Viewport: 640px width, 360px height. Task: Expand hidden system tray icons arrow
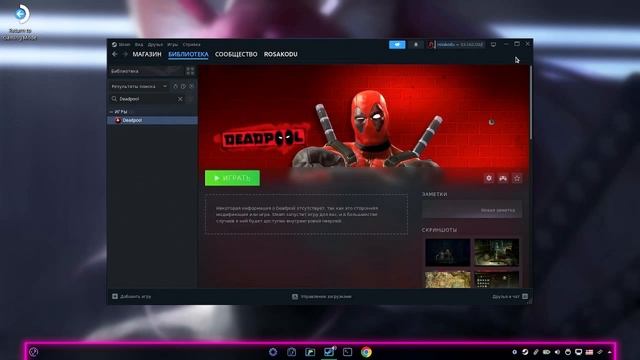610,352
